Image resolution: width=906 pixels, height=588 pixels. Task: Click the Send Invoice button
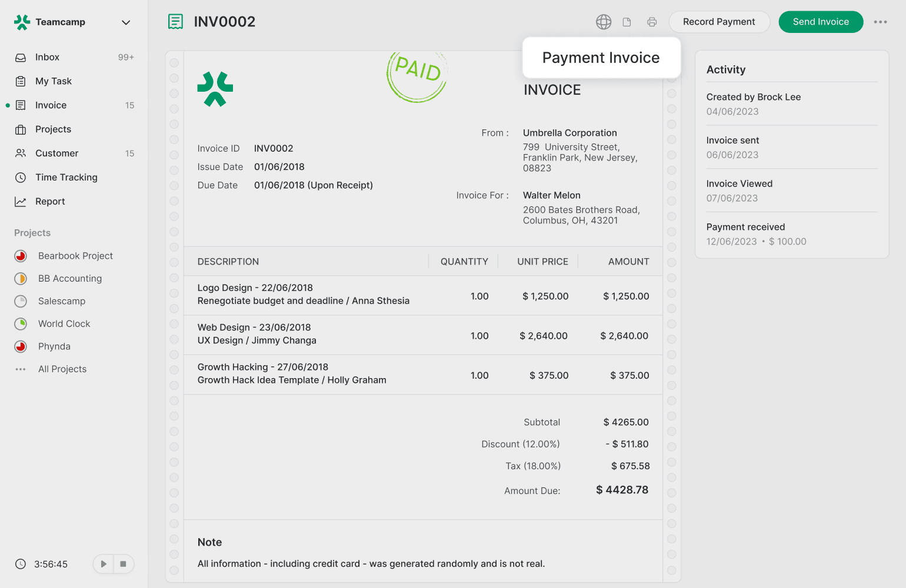(x=821, y=22)
